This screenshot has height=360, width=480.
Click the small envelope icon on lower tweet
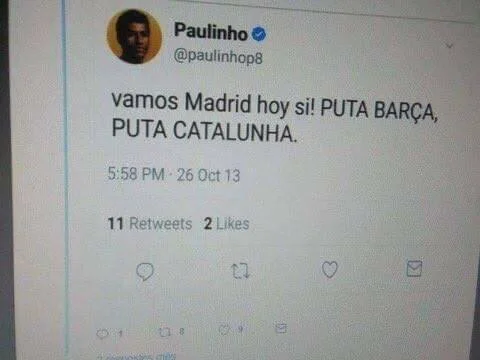pyautogui.click(x=281, y=328)
